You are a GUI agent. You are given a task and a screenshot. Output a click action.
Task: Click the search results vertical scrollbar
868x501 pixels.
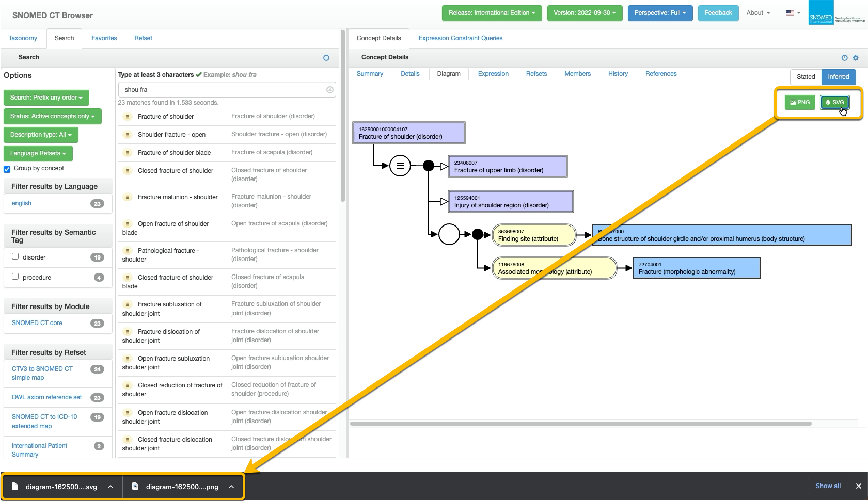(343, 116)
